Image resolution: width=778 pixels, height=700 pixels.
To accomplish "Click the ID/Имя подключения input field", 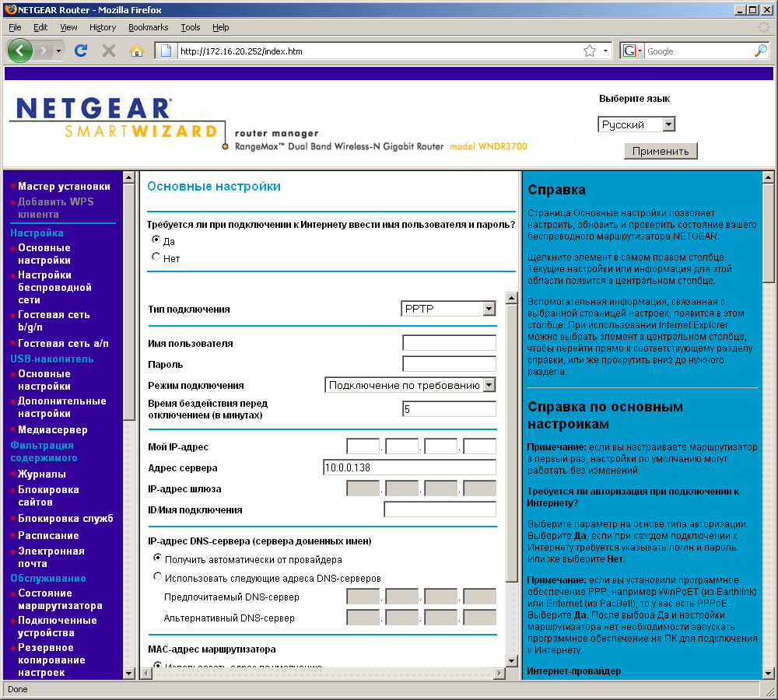I will (440, 509).
